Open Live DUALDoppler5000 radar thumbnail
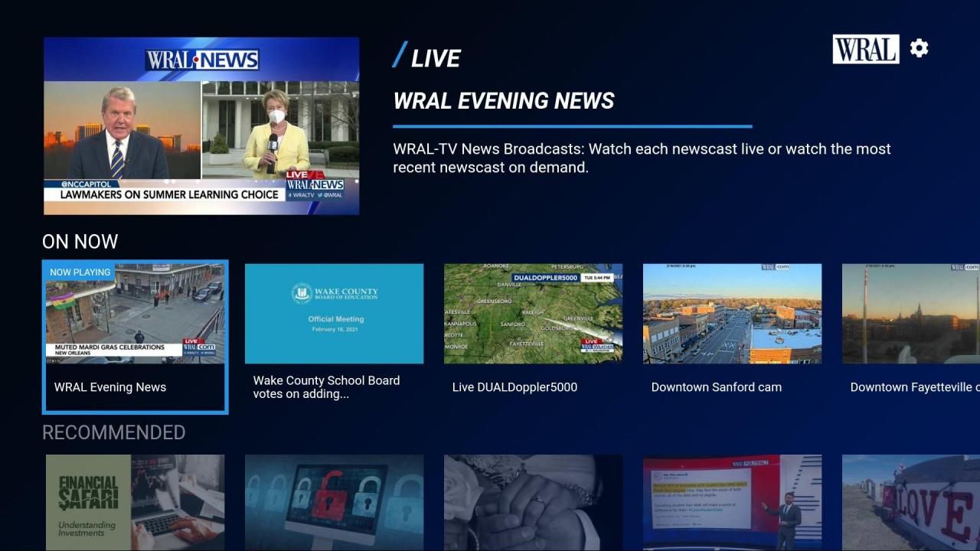Image resolution: width=980 pixels, height=551 pixels. point(533,314)
